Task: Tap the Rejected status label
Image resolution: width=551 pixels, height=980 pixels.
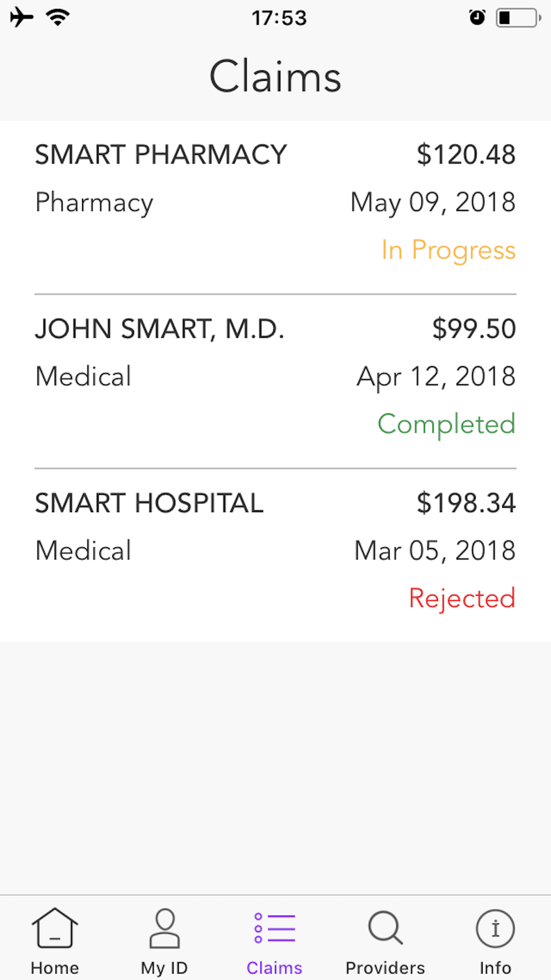Action: tap(462, 599)
